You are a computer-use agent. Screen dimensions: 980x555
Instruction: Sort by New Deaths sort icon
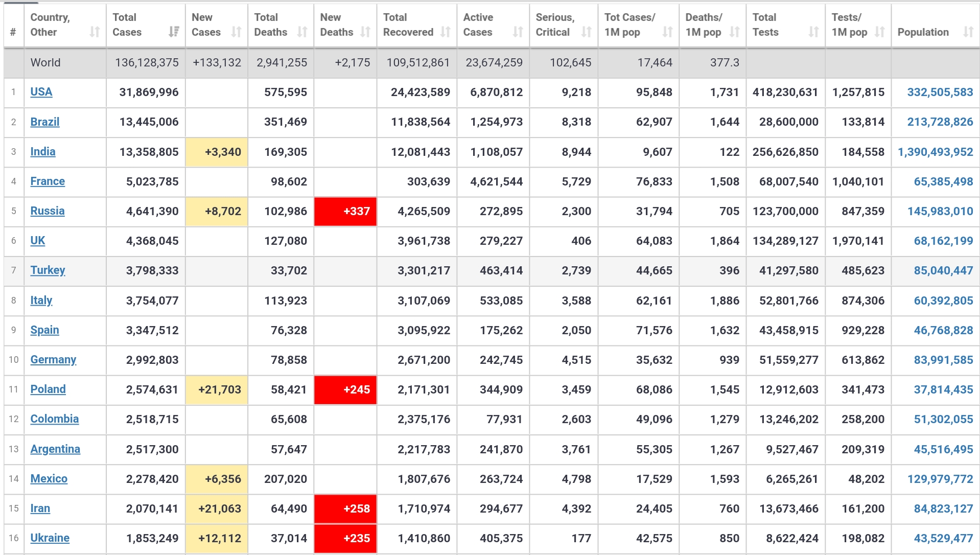click(x=365, y=32)
